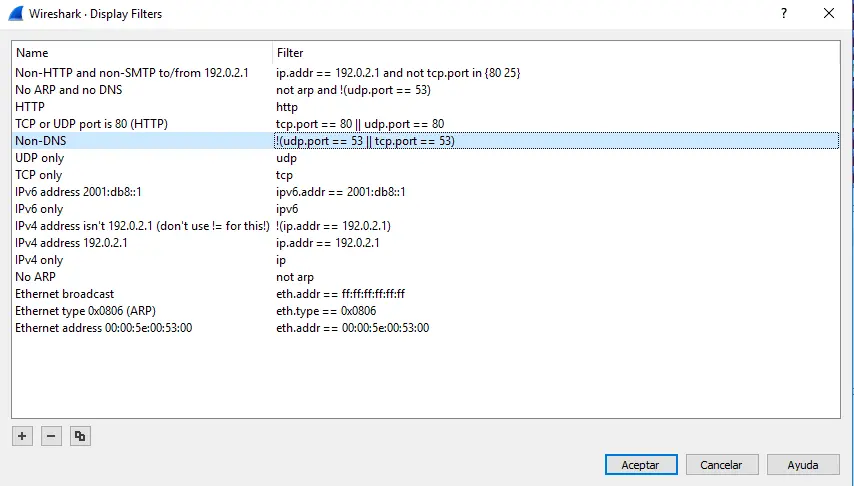Screen dimensions: 854x486
Task: Click filter '!(ip.addr == 192.0.2.1)'
Action: (333, 226)
